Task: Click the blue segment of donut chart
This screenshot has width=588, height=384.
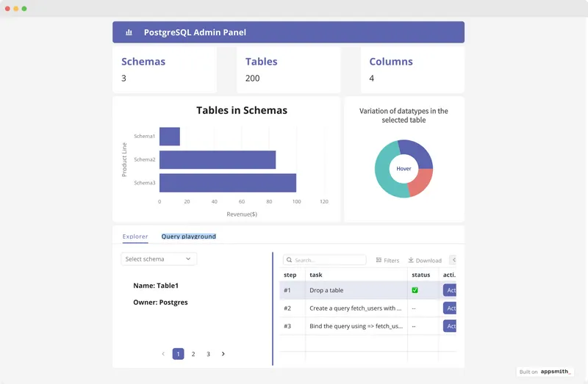Action: click(x=418, y=152)
